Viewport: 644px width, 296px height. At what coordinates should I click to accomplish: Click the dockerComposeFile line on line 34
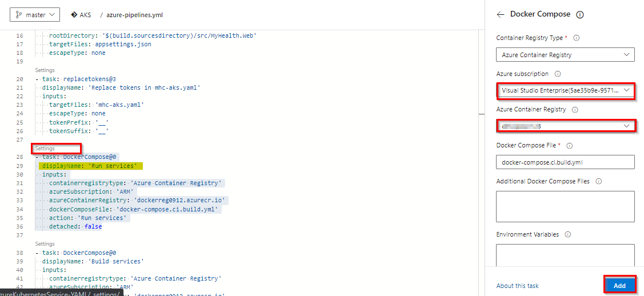click(135, 209)
